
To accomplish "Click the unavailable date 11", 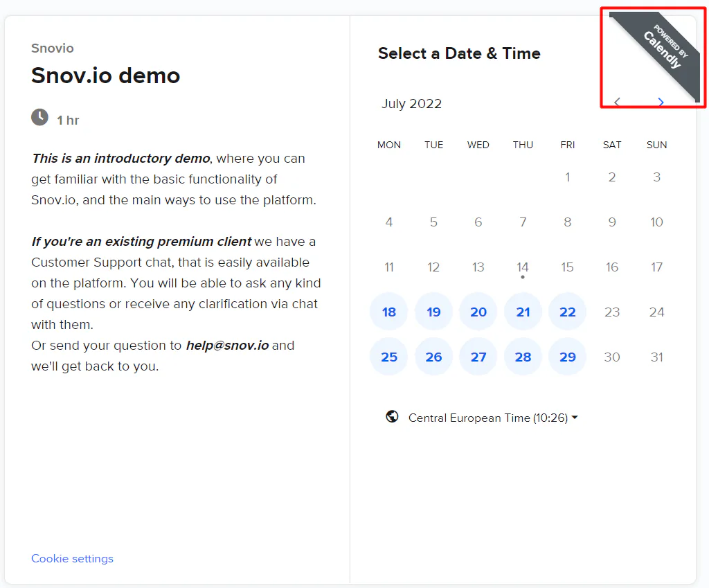I will pos(389,267).
